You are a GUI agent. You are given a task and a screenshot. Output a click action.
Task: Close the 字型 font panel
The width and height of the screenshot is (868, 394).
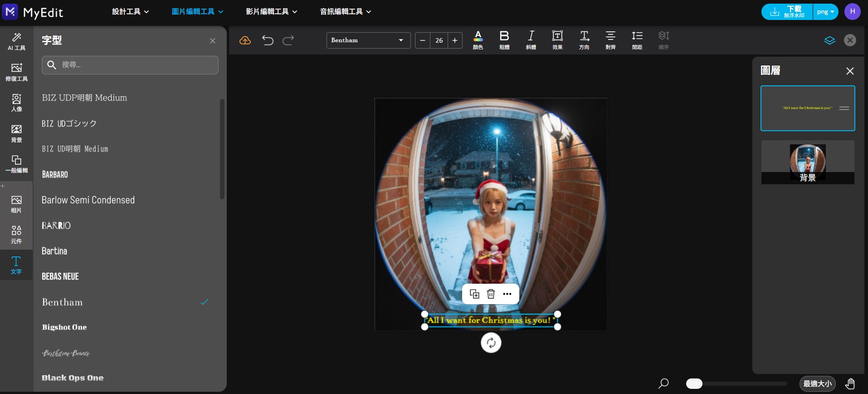coord(212,41)
